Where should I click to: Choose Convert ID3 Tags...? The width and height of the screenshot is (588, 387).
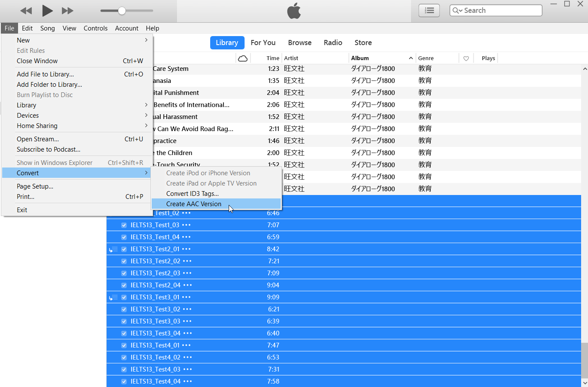216,194
